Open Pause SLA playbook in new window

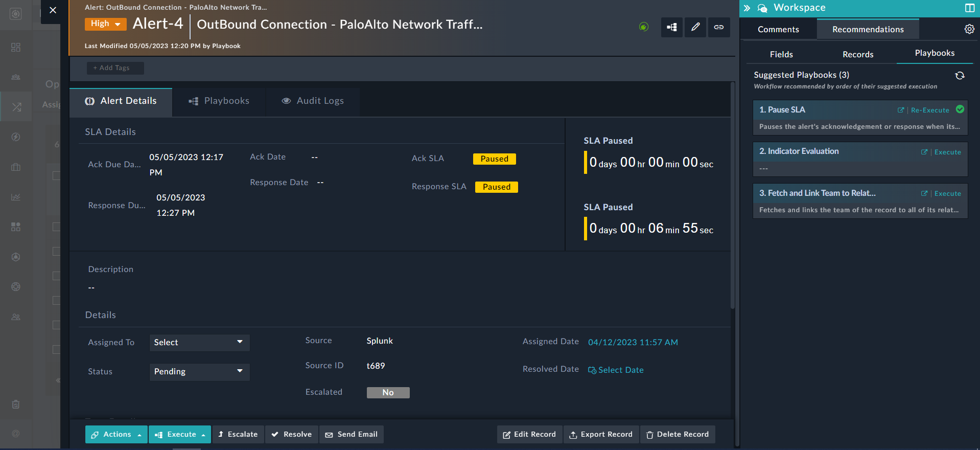[x=901, y=110]
